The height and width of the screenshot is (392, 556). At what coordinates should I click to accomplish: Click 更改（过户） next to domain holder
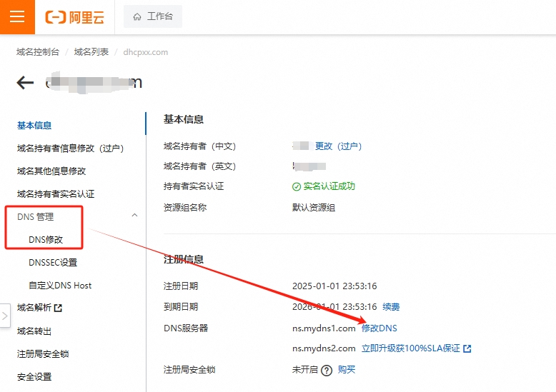[338, 146]
